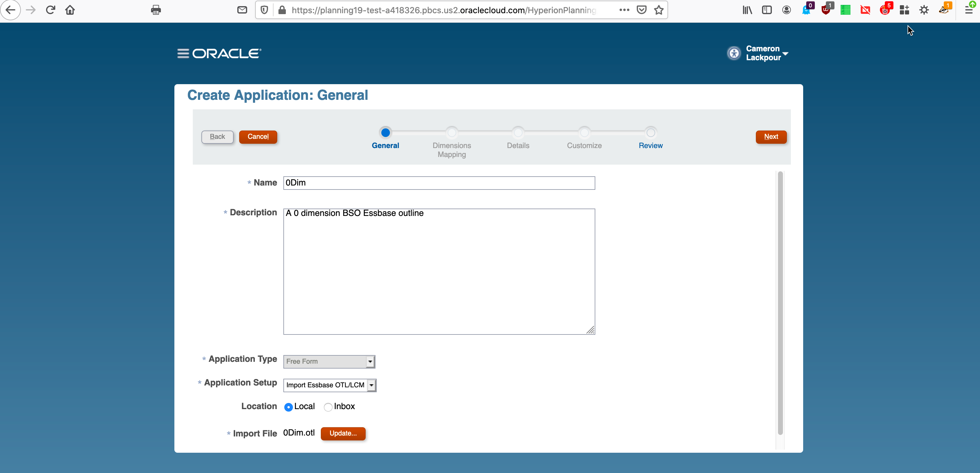Toggle the General step indicator

[x=386, y=132]
